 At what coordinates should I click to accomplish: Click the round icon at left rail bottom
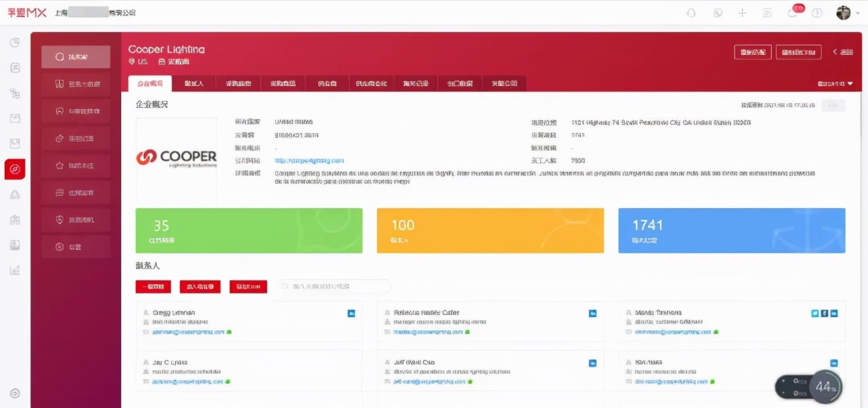click(x=15, y=394)
